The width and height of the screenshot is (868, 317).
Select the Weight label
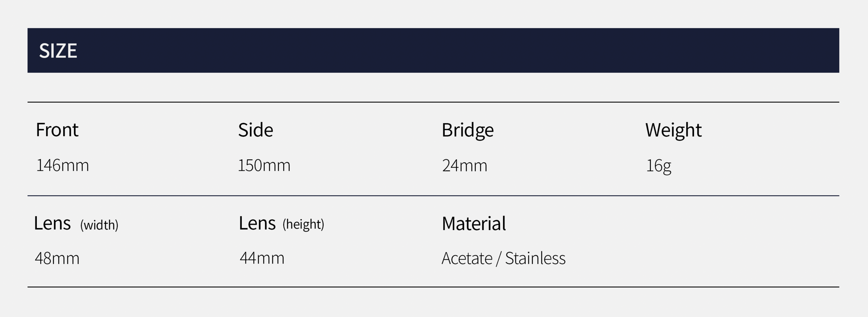(x=673, y=130)
